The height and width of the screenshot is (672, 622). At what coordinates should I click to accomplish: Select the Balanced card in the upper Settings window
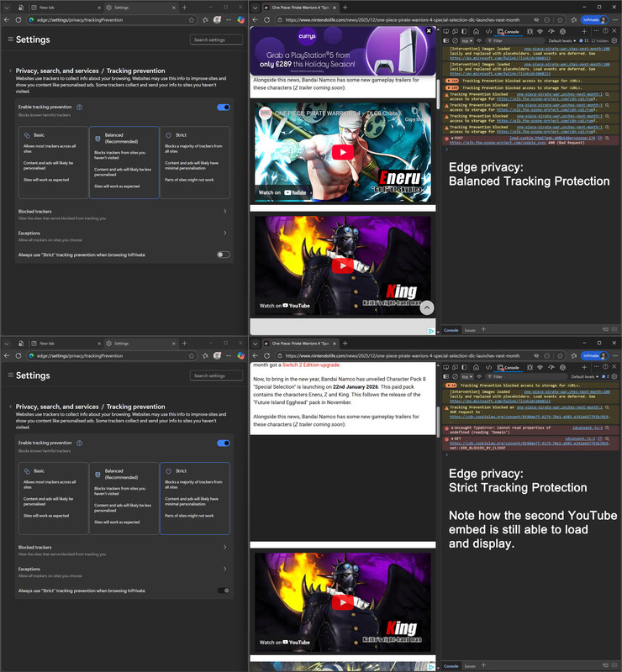pyautogui.click(x=124, y=162)
